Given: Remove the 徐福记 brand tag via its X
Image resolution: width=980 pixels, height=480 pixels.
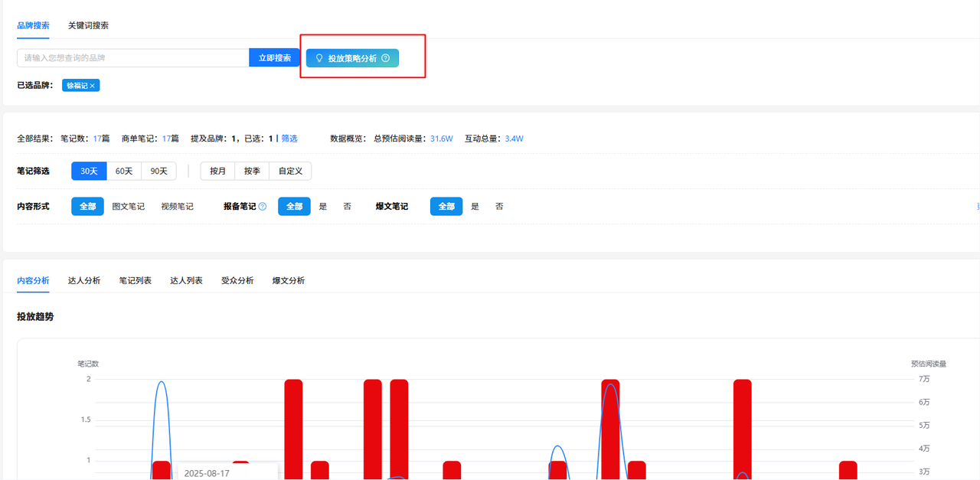Looking at the screenshot, I should pyautogui.click(x=93, y=86).
